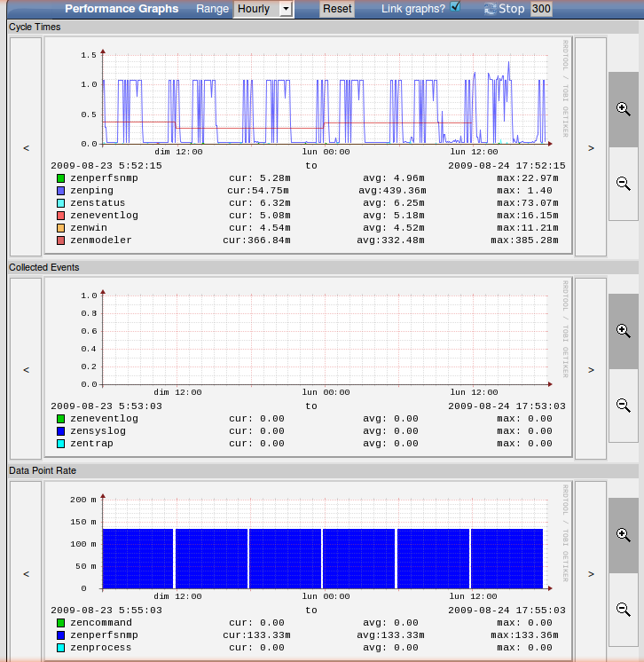644x662 pixels.
Task: Zoom out on the Collected Events graph
Action: click(623, 406)
